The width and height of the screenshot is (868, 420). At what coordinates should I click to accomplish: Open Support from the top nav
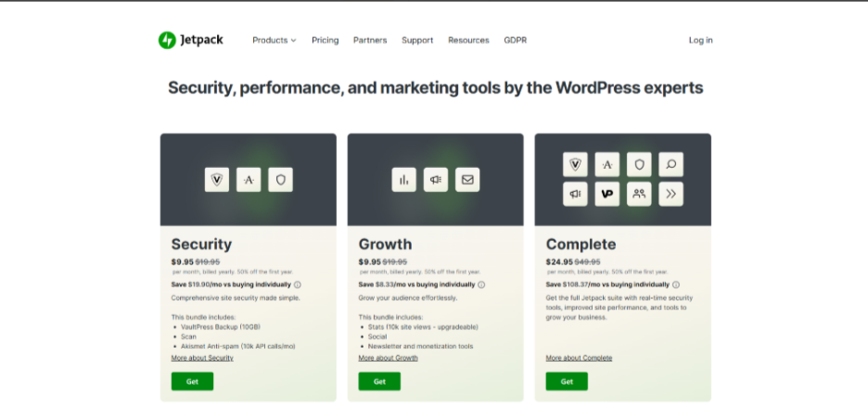tap(417, 41)
